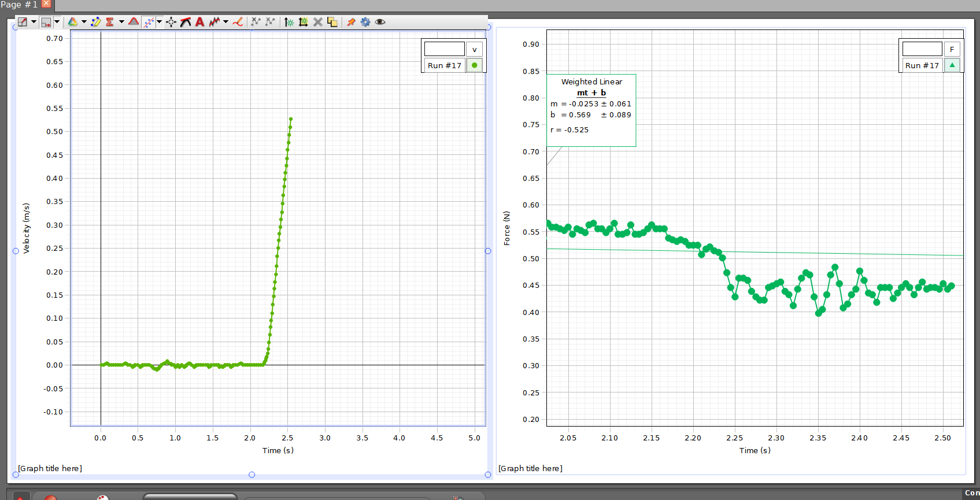Screen dimensions: 980x500
Task: Click the scale-to-fit graph tool icon
Action: [x=23, y=22]
